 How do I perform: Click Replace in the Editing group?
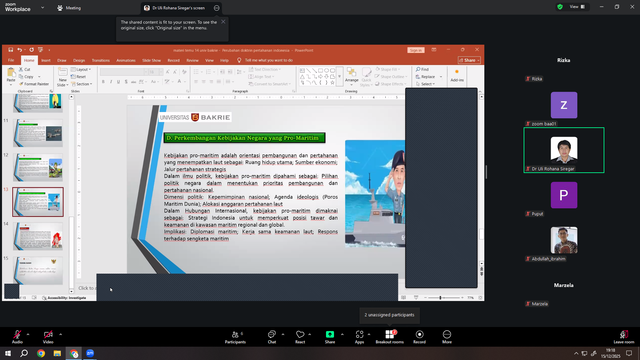point(428,77)
